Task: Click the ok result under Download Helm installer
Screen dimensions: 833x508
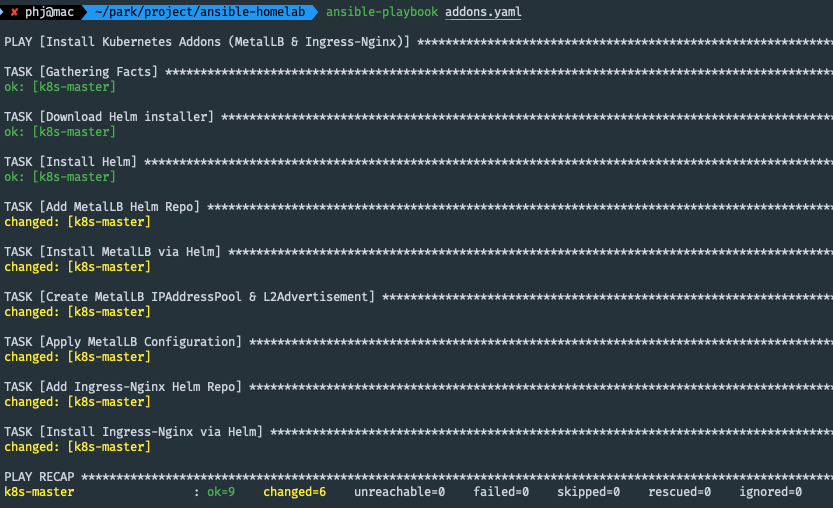Action: (x=60, y=132)
